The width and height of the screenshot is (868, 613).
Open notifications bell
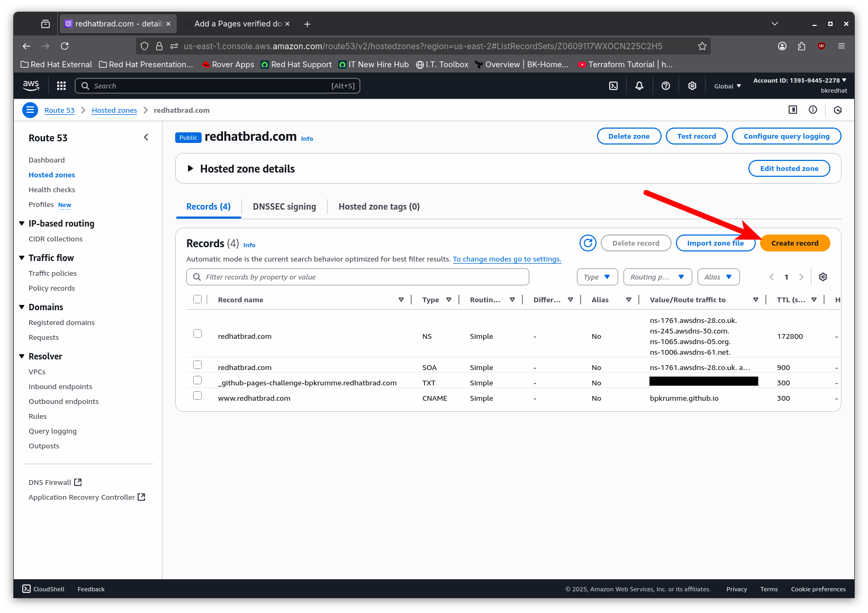pyautogui.click(x=639, y=86)
